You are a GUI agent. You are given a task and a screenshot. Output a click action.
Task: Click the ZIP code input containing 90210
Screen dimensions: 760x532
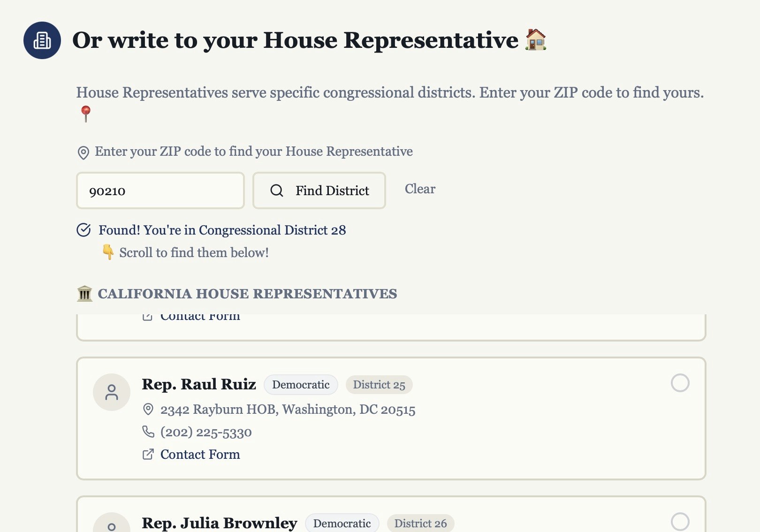click(x=160, y=190)
